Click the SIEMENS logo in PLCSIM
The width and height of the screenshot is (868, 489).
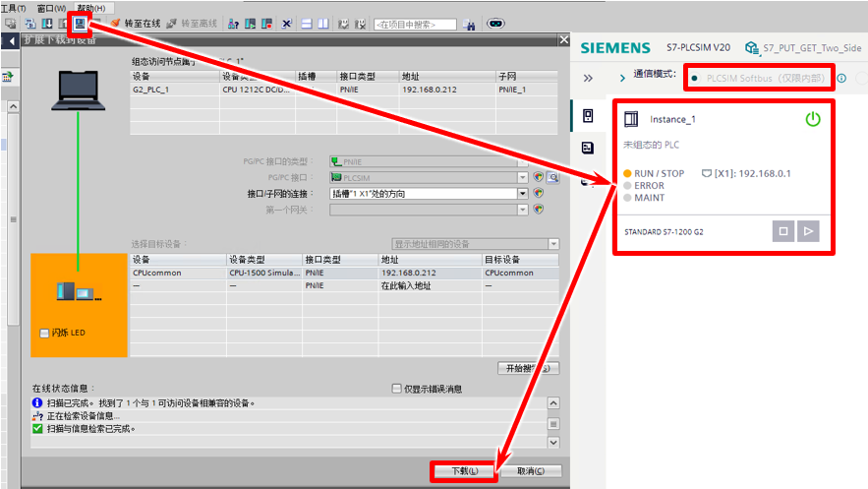tap(615, 48)
